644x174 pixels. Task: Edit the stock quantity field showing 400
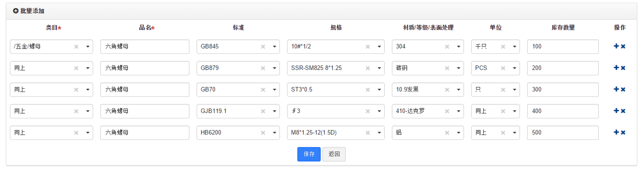tap(563, 111)
